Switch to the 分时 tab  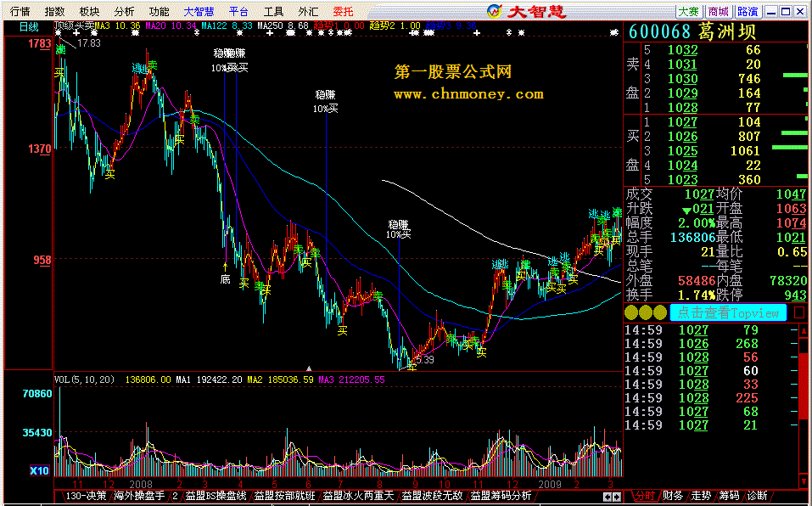click(x=644, y=496)
